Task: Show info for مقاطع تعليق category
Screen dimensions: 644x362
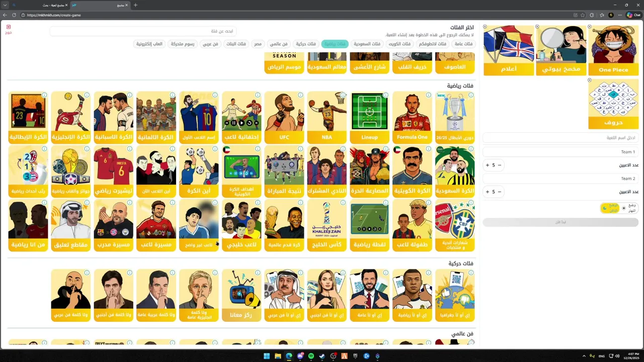Action: point(87,203)
